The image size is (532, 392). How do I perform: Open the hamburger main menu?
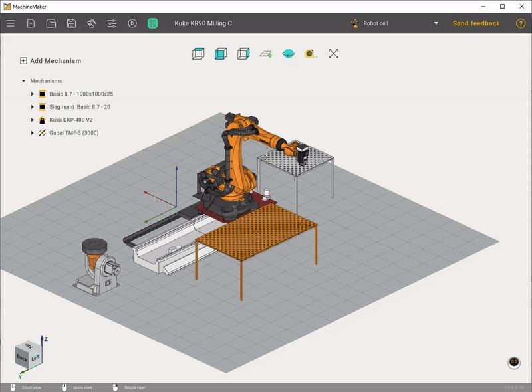(x=11, y=23)
